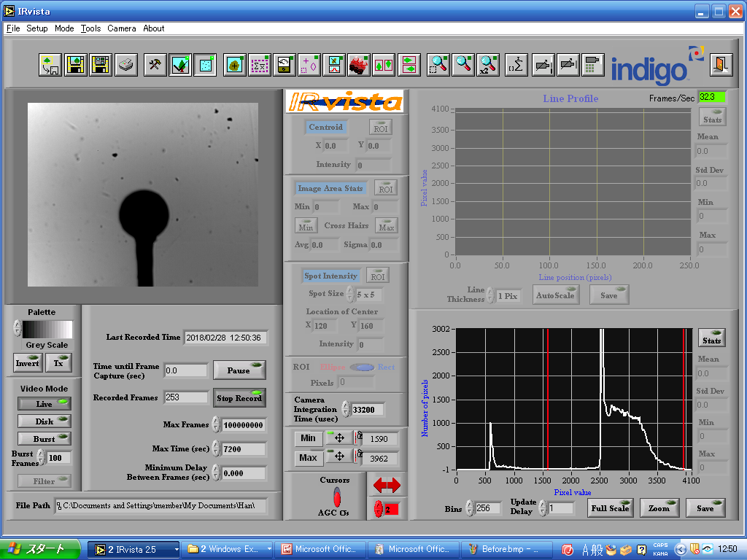Open the Camera menu
747x560 pixels.
coord(122,28)
